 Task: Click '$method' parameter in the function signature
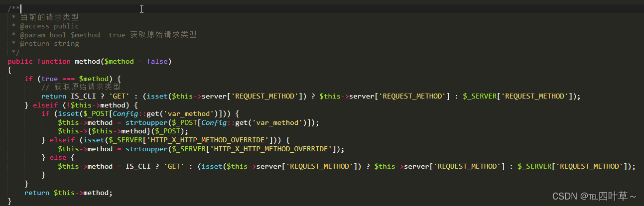click(x=119, y=61)
